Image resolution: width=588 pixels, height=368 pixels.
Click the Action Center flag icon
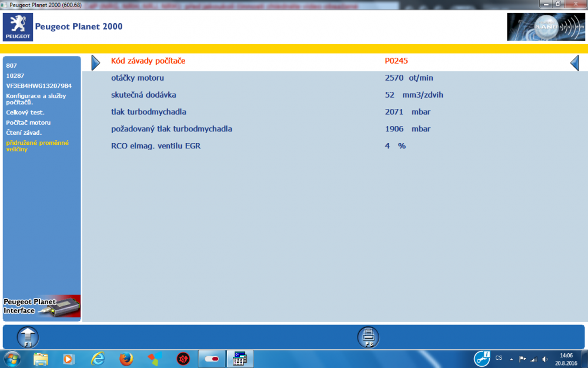(x=522, y=359)
